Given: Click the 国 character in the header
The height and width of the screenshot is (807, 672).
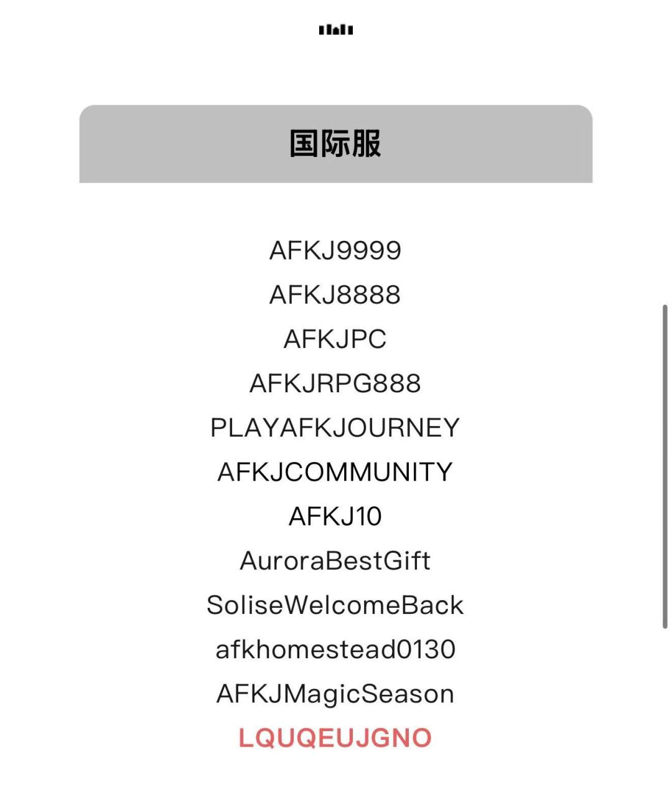Looking at the screenshot, I should [x=304, y=143].
